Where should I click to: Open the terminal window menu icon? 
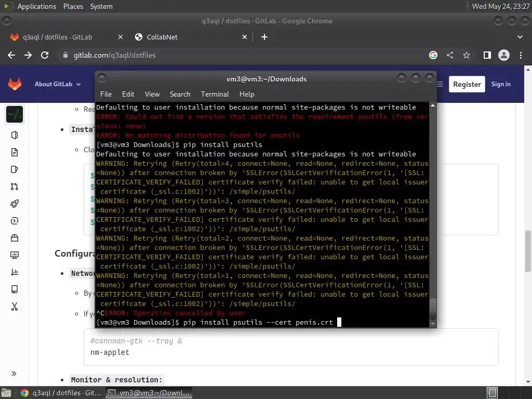(101, 78)
